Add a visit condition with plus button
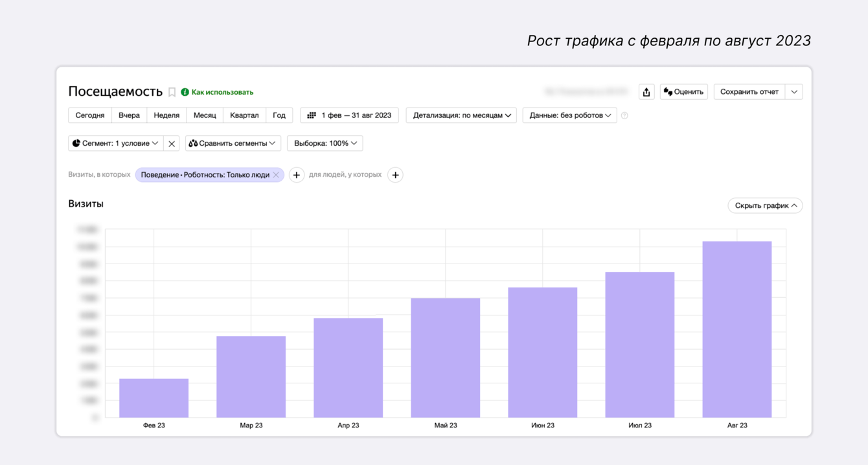 coord(296,175)
